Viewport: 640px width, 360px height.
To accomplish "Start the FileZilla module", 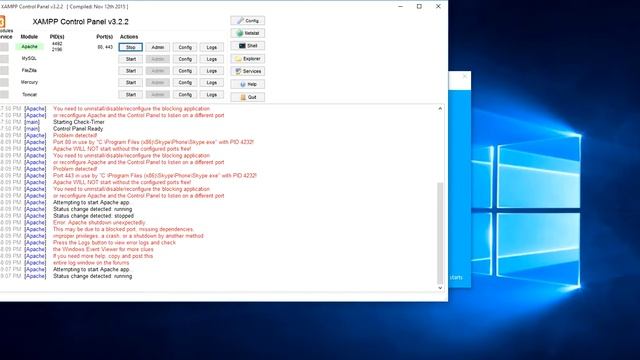I will (x=131, y=71).
